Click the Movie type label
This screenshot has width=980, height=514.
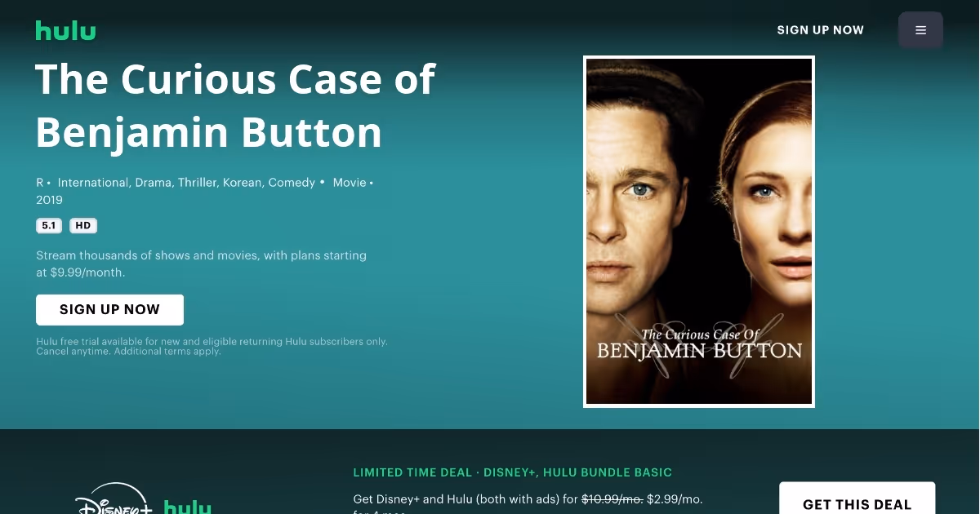point(350,183)
